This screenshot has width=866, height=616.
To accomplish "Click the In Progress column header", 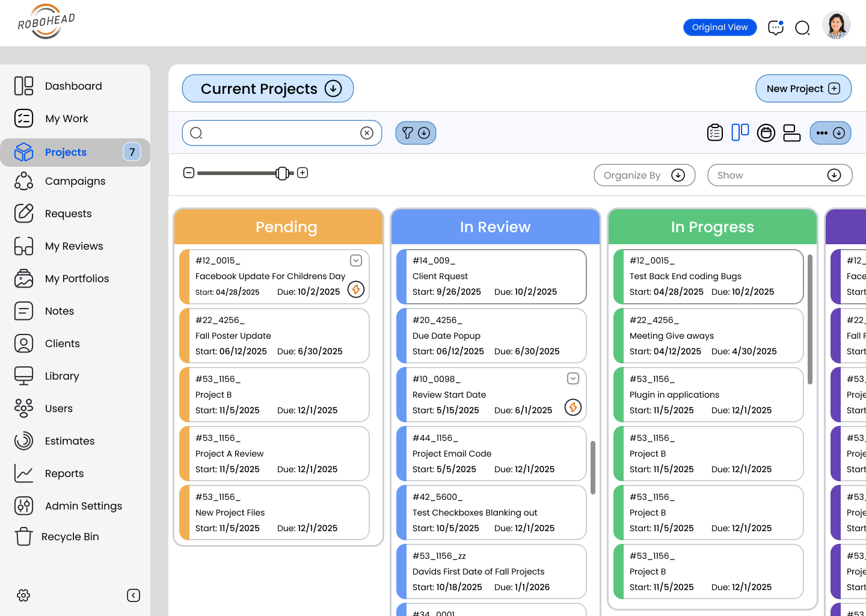I will (x=713, y=227).
